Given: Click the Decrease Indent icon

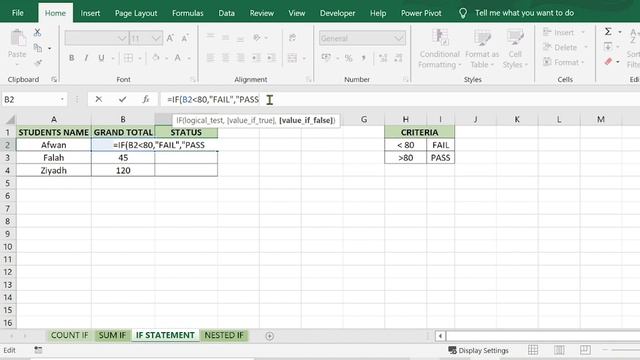Looking at the screenshot, I should click(x=256, y=58).
